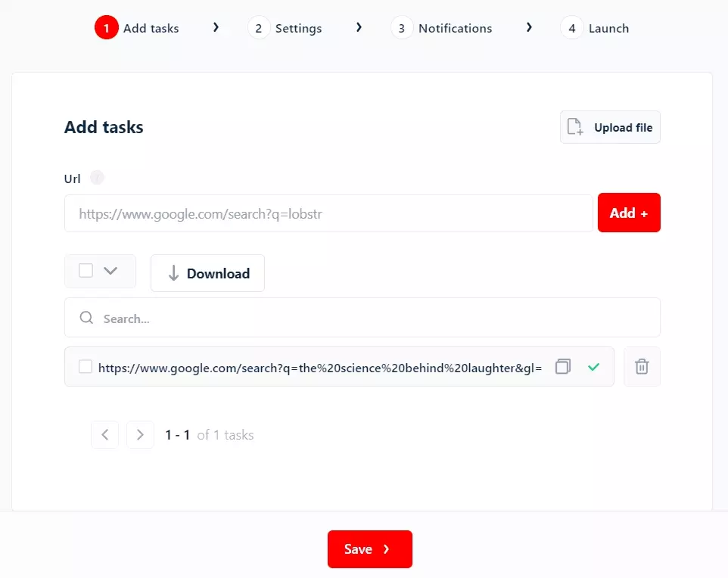Click the previous page arrow in pagination
Image resolution: width=728 pixels, height=578 pixels.
(104, 434)
